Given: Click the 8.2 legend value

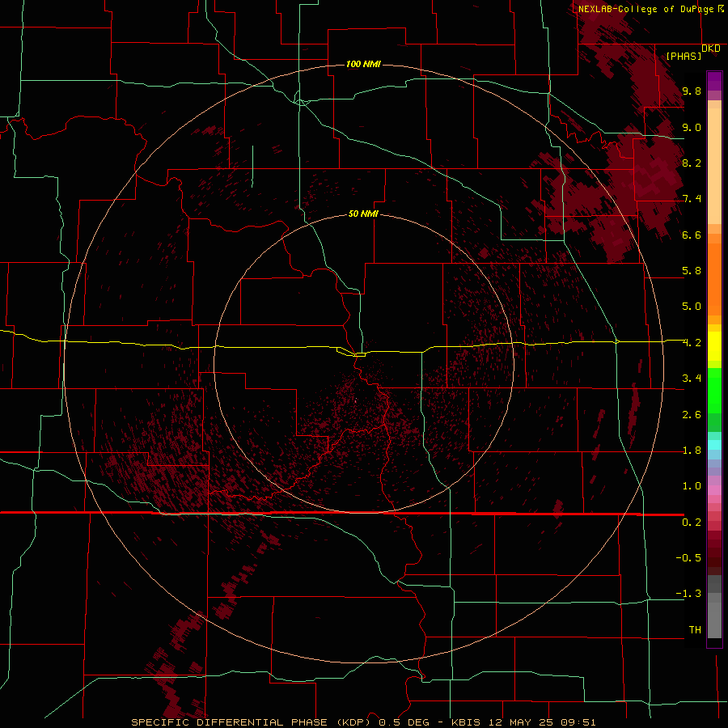Looking at the screenshot, I should pyautogui.click(x=692, y=163).
